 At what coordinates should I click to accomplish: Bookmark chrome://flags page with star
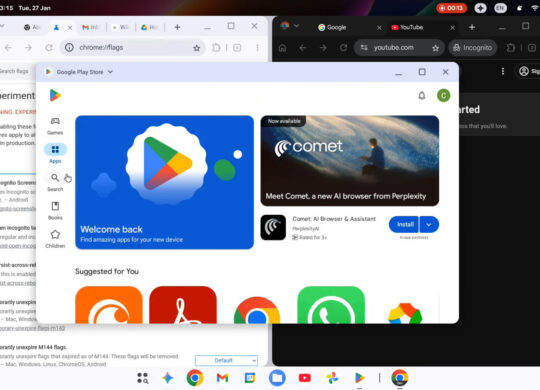pyautogui.click(x=197, y=48)
